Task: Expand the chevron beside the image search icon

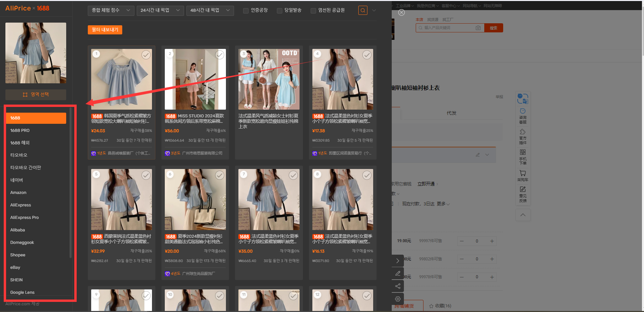Action: point(374,10)
